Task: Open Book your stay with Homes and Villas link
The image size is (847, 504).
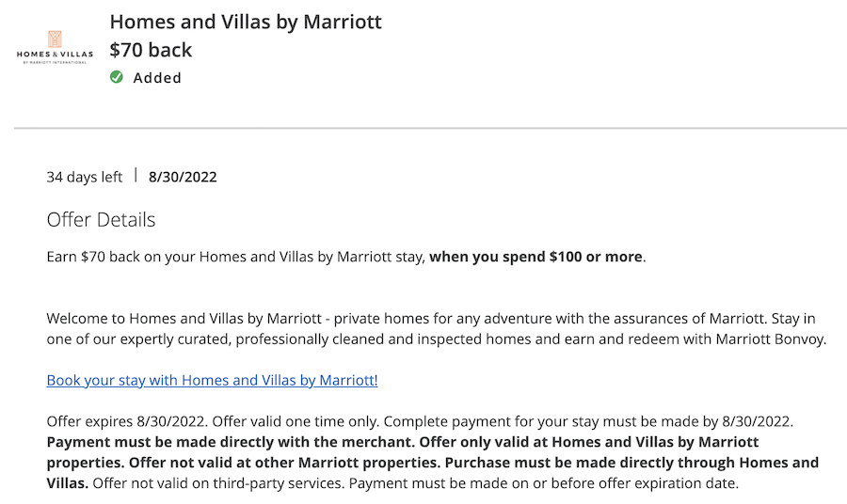Action: pyautogui.click(x=212, y=380)
